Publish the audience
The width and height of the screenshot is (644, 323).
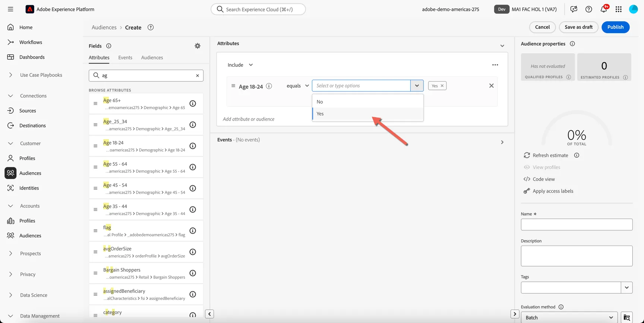click(x=615, y=27)
